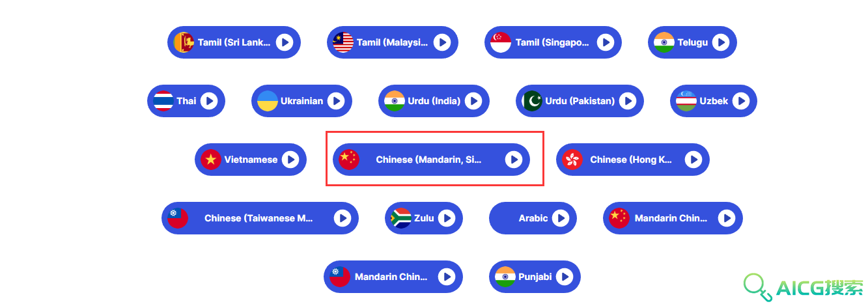Click the China flag beside Mandarin Chinese
868x308 pixels.
click(x=619, y=218)
